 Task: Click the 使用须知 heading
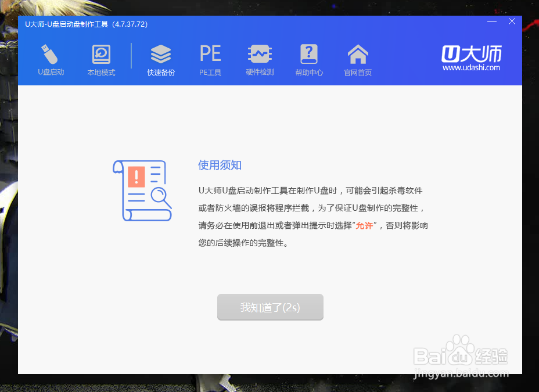point(220,166)
